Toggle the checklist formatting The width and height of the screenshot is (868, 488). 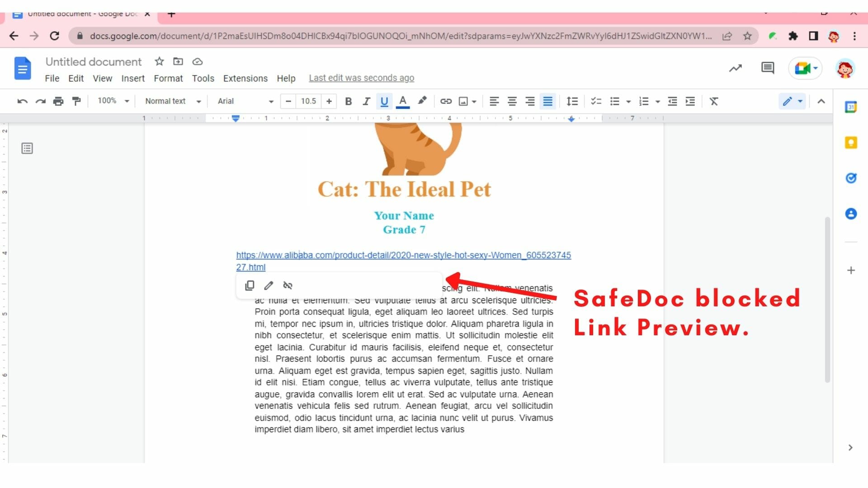coord(596,101)
